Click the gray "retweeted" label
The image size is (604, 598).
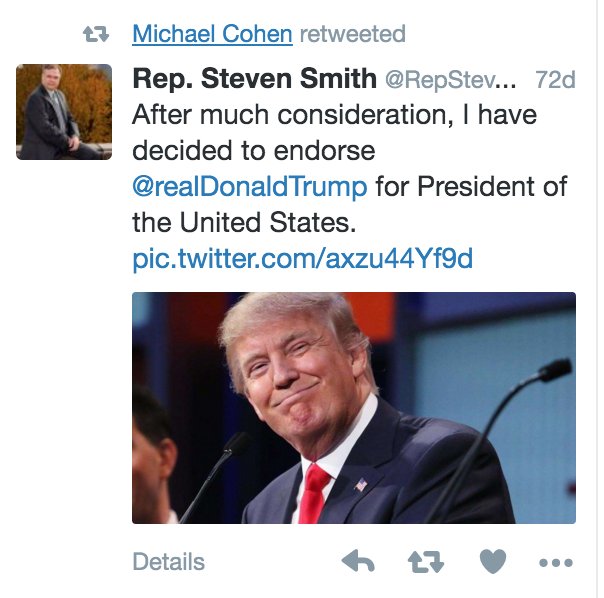pyautogui.click(x=352, y=34)
